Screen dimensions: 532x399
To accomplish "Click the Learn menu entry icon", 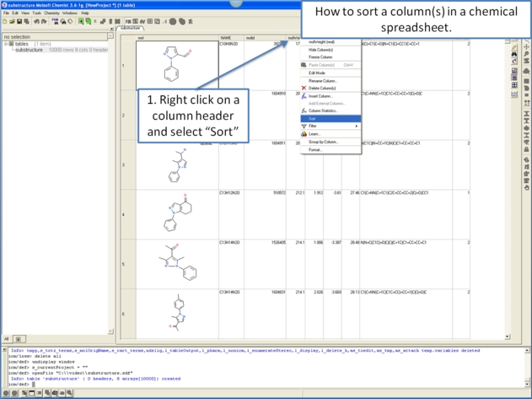I will (x=304, y=134).
